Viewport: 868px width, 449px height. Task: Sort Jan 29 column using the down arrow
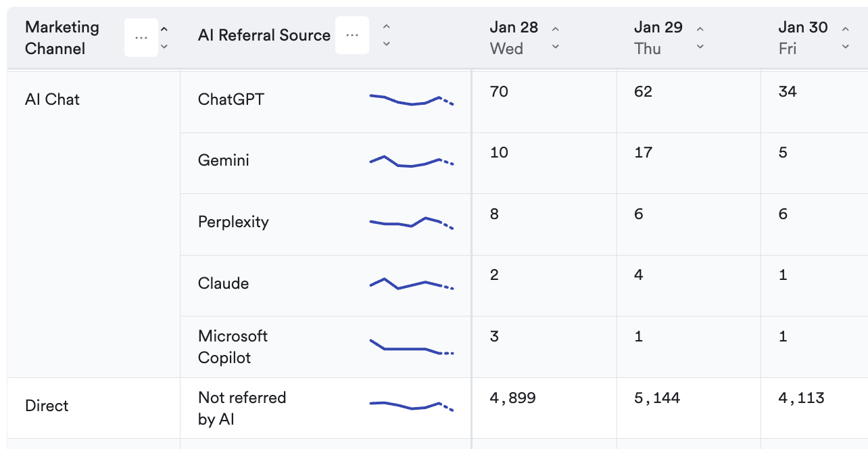700,47
